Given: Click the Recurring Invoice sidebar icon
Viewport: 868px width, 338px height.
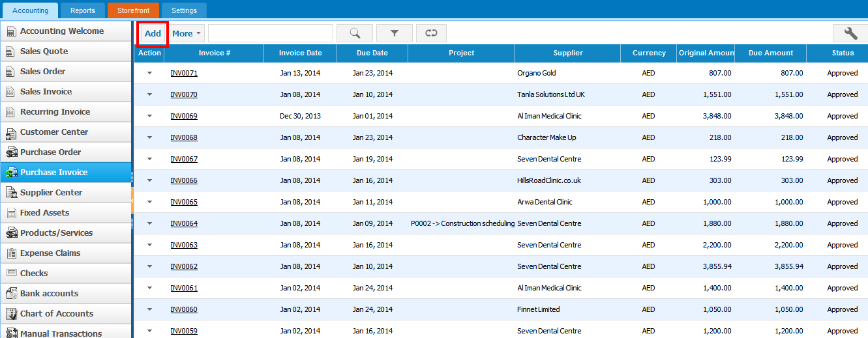Looking at the screenshot, I should [10, 112].
